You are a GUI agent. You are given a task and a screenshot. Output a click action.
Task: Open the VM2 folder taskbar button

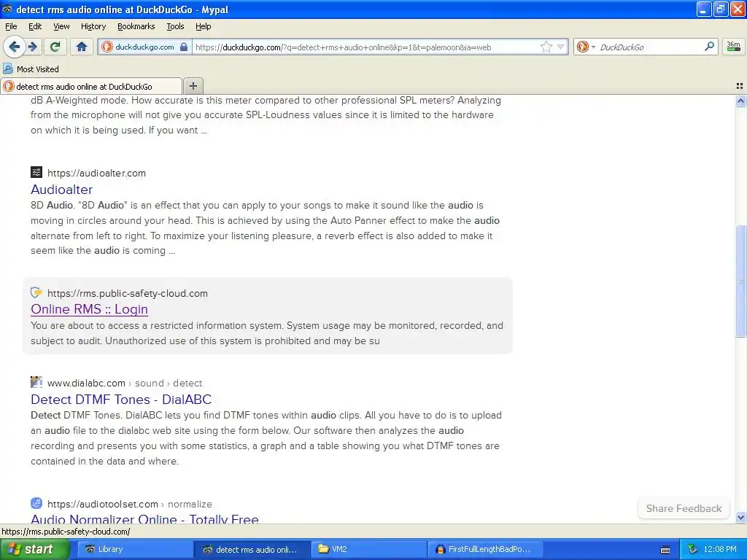[x=368, y=549]
